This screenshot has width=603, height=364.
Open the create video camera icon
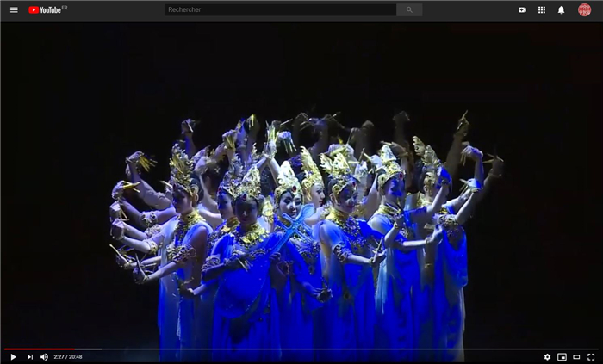coord(522,10)
